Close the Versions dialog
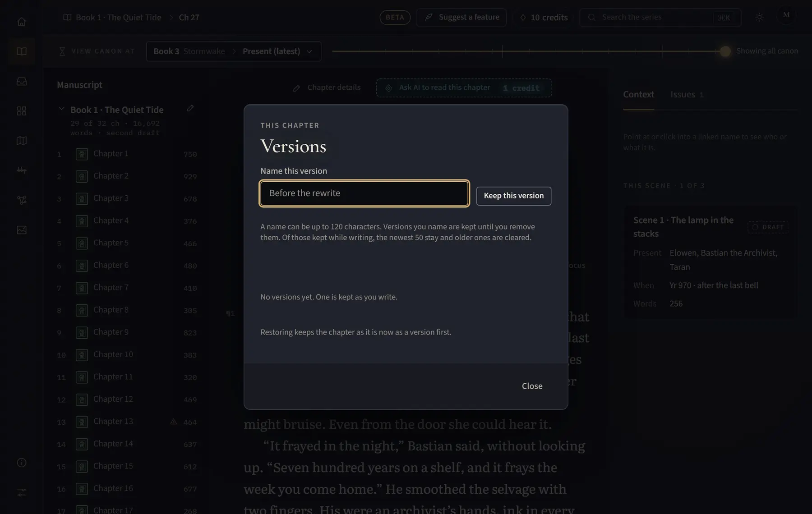The image size is (812, 514). (532, 386)
